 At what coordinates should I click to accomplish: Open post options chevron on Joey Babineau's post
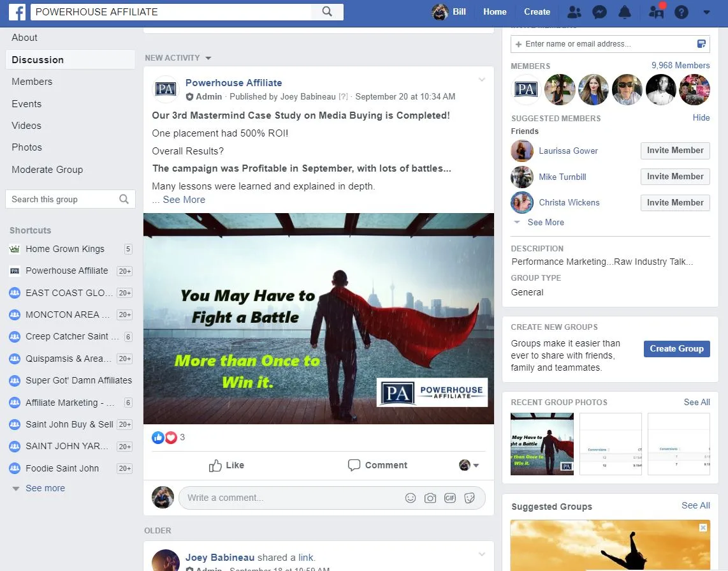[482, 554]
